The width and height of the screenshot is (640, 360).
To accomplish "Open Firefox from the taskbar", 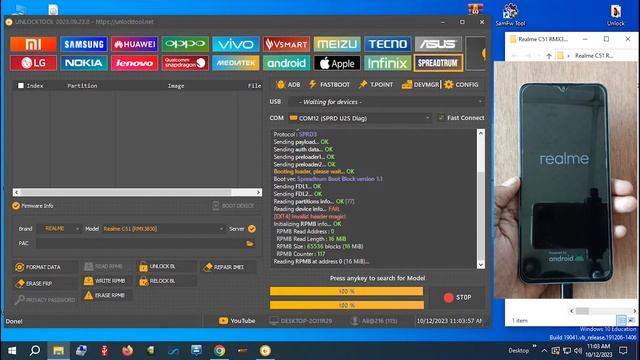I will pyautogui.click(x=127, y=351).
